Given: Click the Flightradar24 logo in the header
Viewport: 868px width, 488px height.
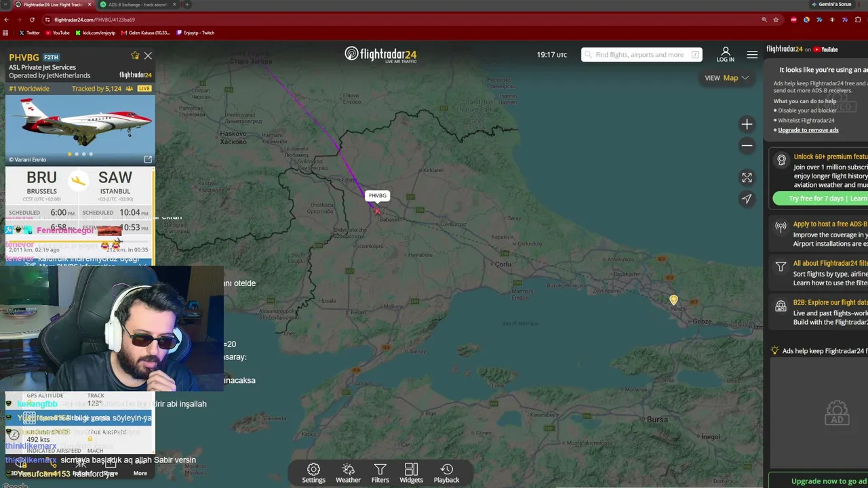Looking at the screenshot, I should pyautogui.click(x=380, y=54).
